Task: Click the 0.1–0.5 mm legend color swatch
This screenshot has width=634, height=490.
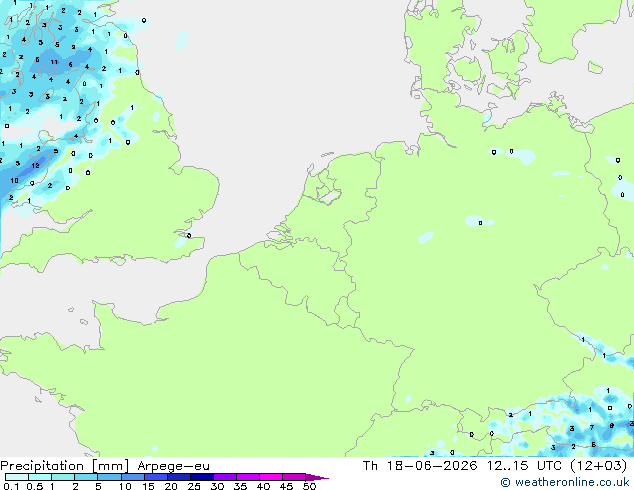Action: pyautogui.click(x=17, y=477)
